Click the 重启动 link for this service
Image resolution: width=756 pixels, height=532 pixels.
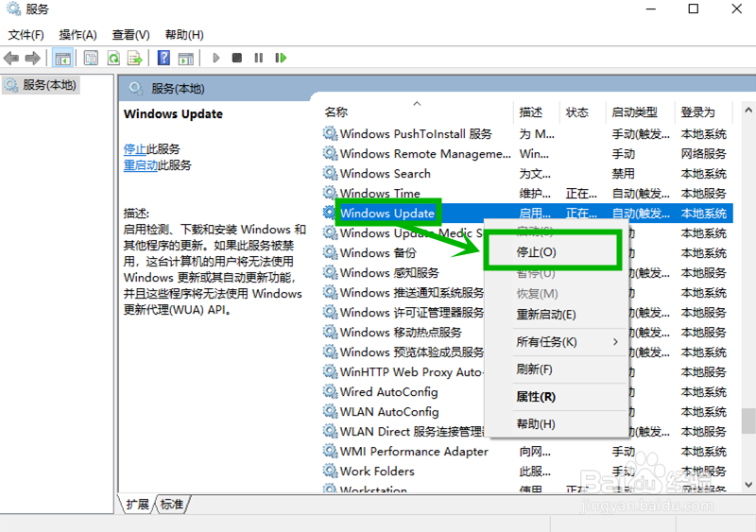pos(140,165)
